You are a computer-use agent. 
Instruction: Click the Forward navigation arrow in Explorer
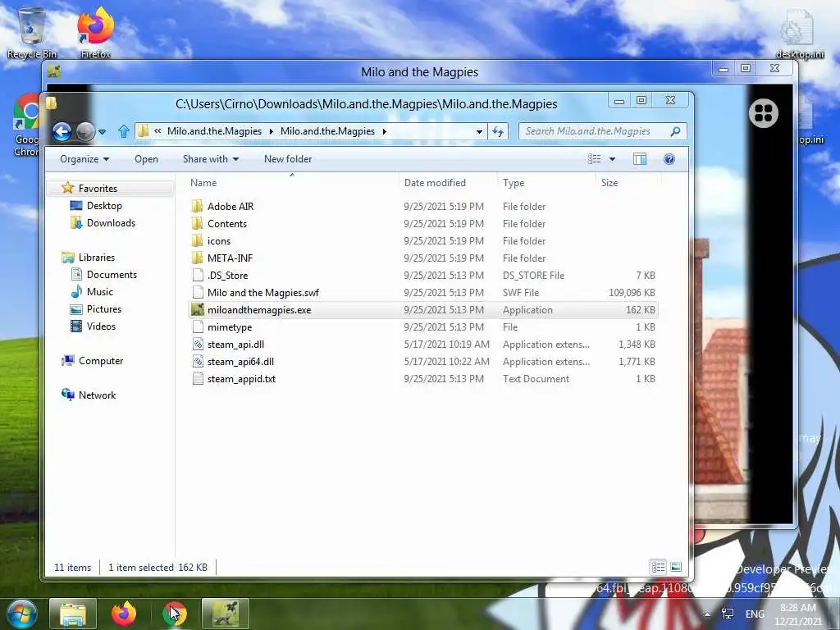85,131
